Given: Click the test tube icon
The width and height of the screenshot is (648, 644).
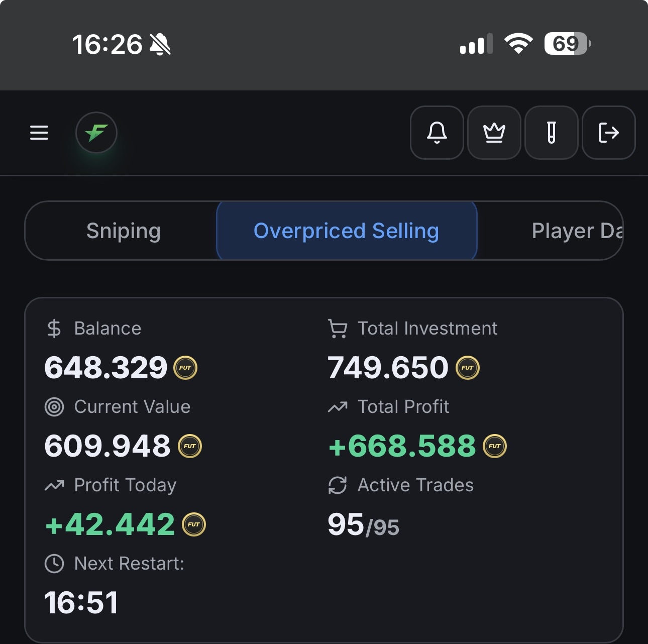Looking at the screenshot, I should point(552,133).
